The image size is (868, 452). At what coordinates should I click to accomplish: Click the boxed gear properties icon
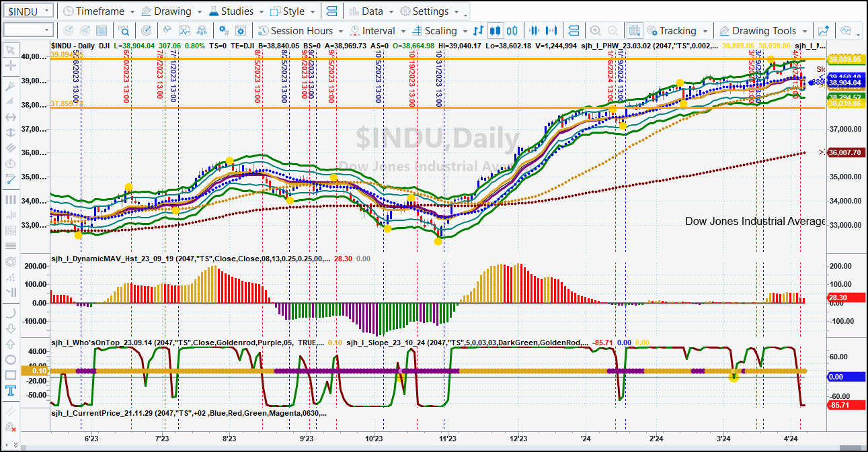[x=241, y=30]
